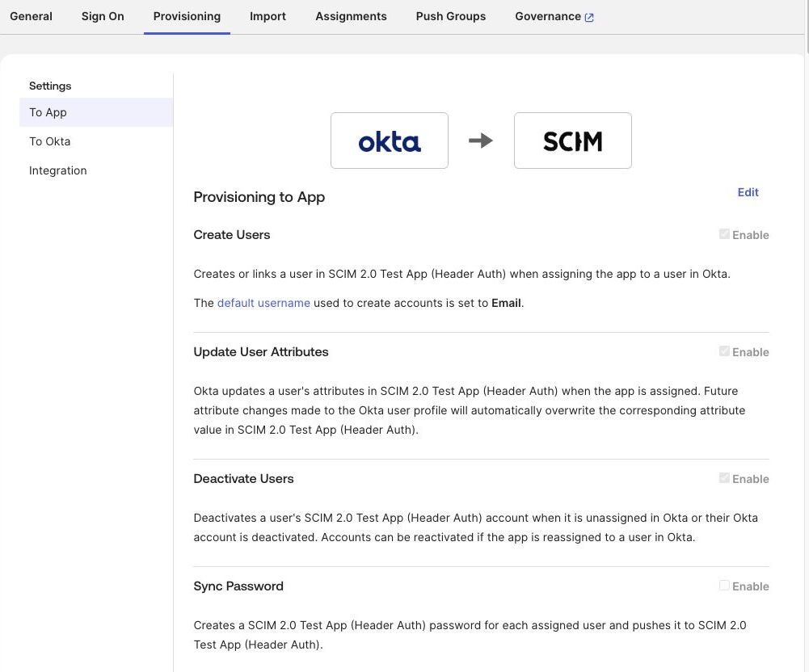
Task: Click Edit for Provisioning to App
Action: [748, 192]
